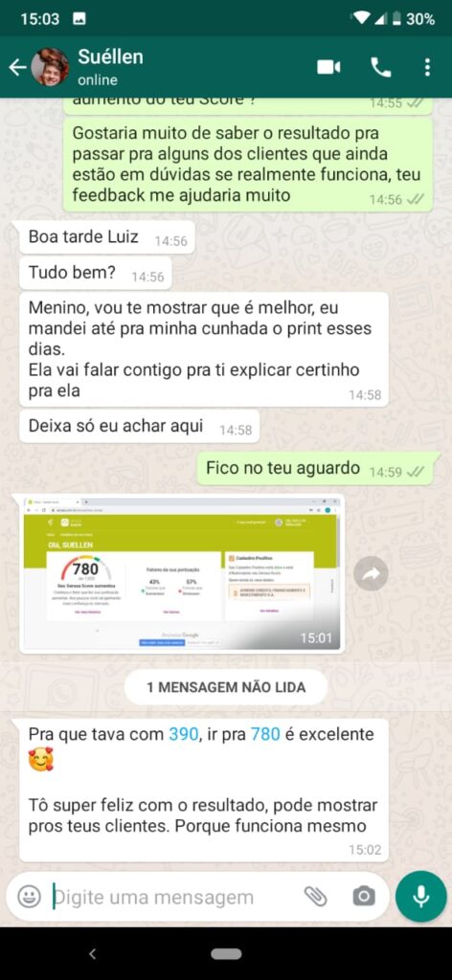Tap the highlighted number 390 link
Screen dimensions: 452x980
click(x=184, y=734)
